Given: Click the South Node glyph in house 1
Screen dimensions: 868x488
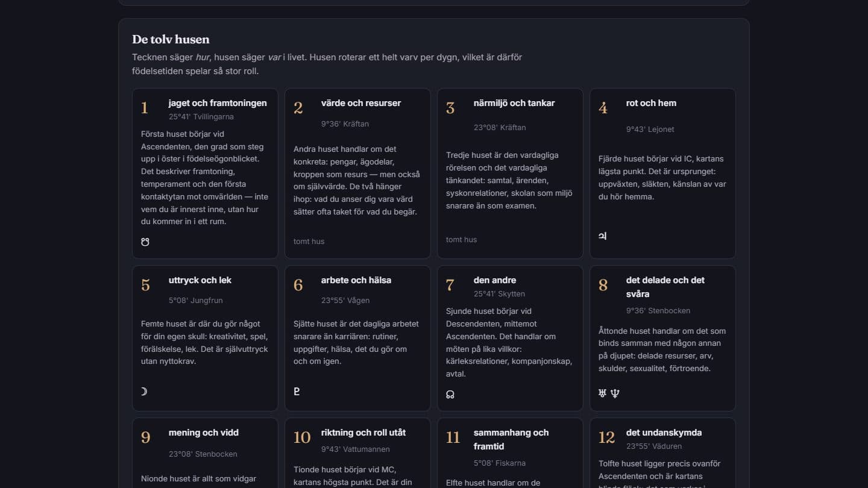Looking at the screenshot, I should [x=145, y=242].
